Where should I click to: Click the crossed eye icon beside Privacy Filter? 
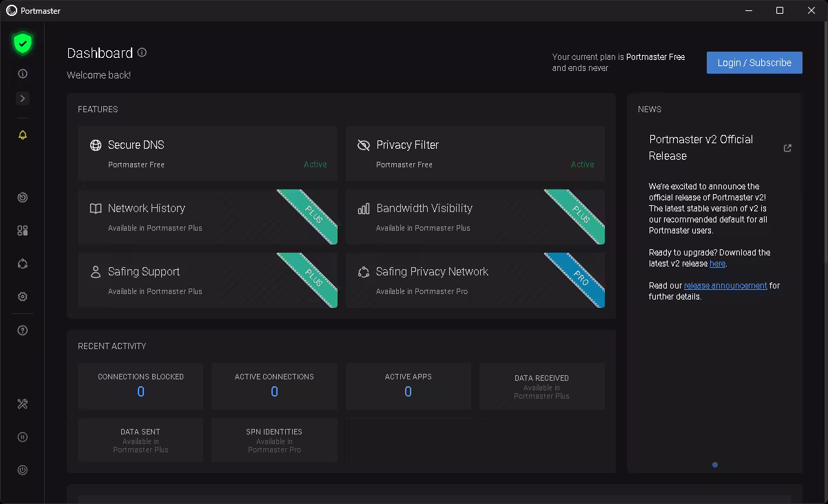coord(364,145)
